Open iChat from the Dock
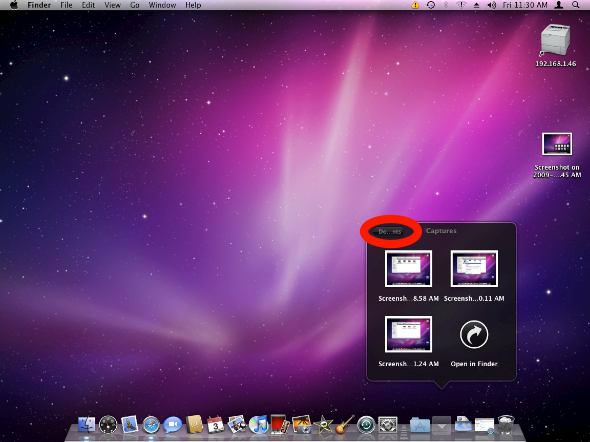590x442 pixels. 173,425
